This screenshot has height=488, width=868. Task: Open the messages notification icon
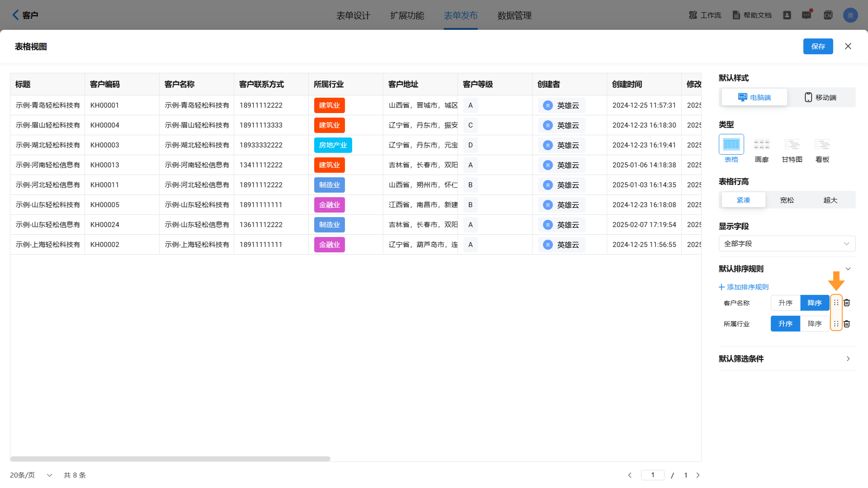(x=806, y=15)
